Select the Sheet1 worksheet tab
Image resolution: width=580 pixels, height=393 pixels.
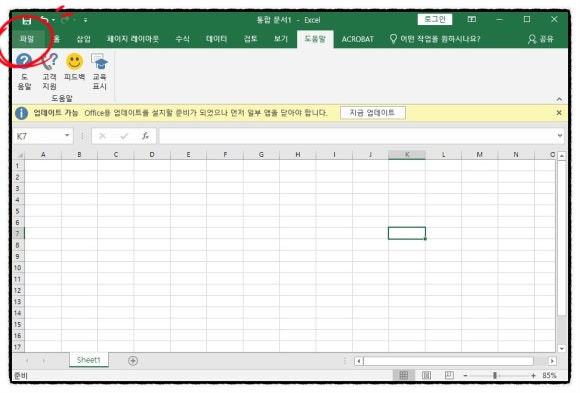[89, 360]
